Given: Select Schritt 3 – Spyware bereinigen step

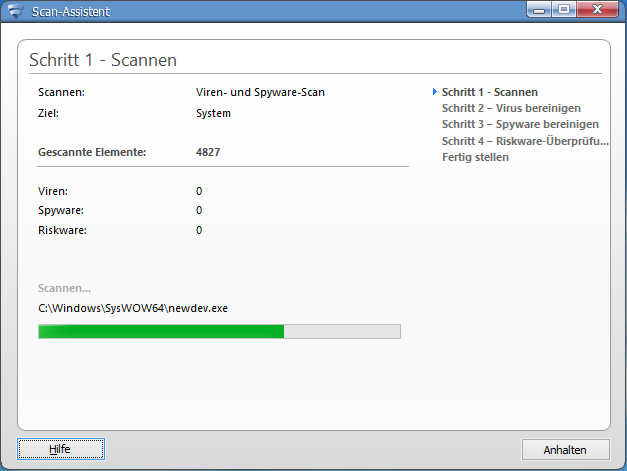Looking at the screenshot, I should tap(520, 124).
